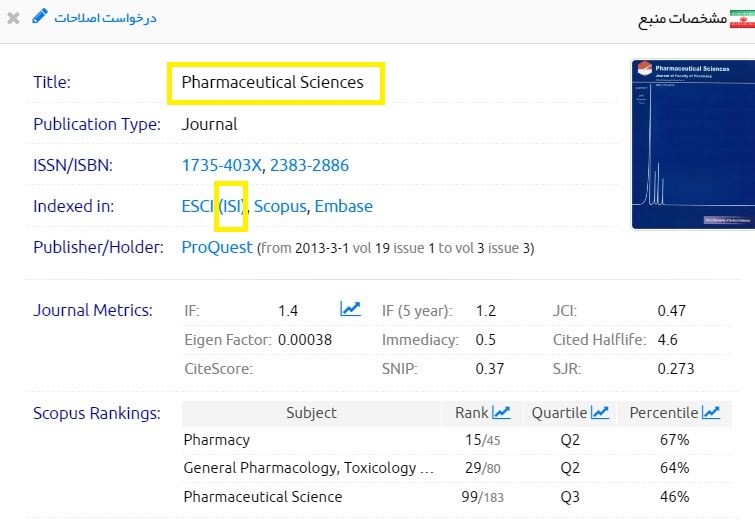Click the ProQuest publisher link
Image resolution: width=755 pixels, height=522 pixels.
tap(217, 247)
